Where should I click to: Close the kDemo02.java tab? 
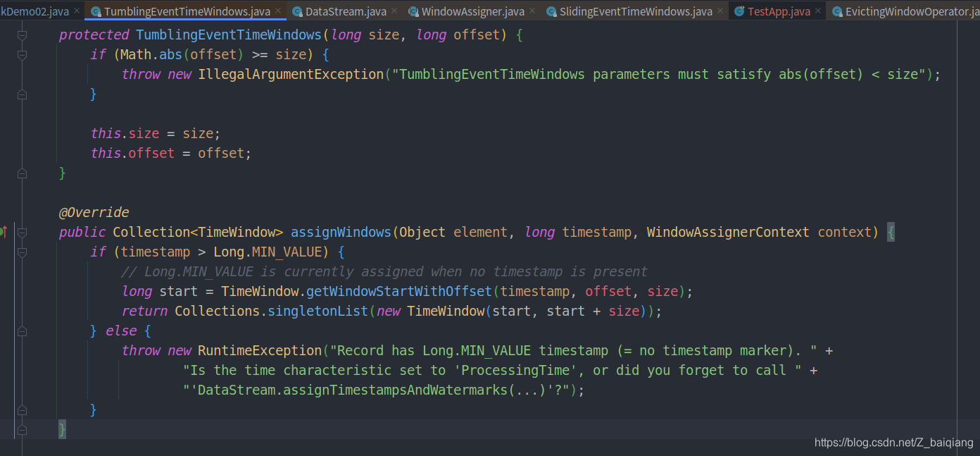pos(77,11)
